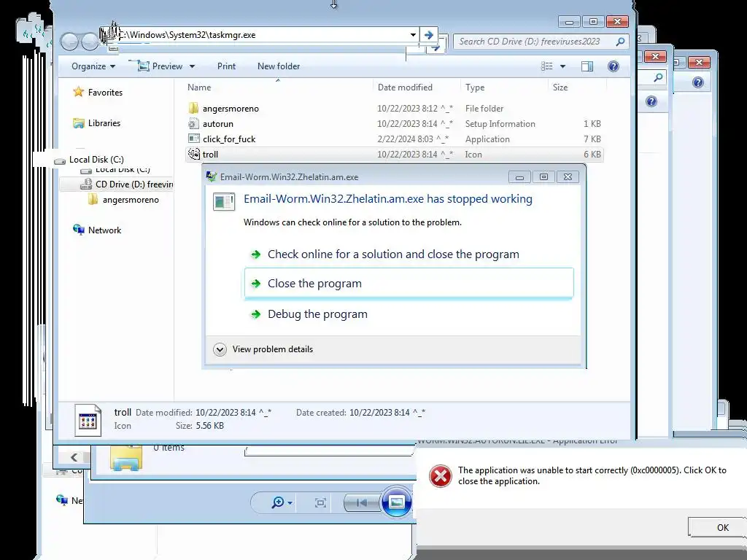747x560 pixels.
Task: Click the 0 items status text
Action: [x=169, y=447]
